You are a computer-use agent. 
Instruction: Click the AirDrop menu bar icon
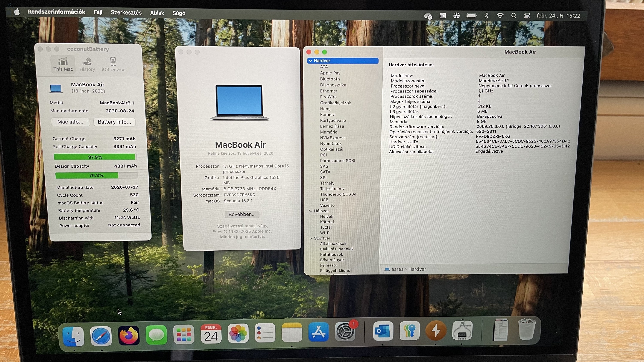[456, 16]
